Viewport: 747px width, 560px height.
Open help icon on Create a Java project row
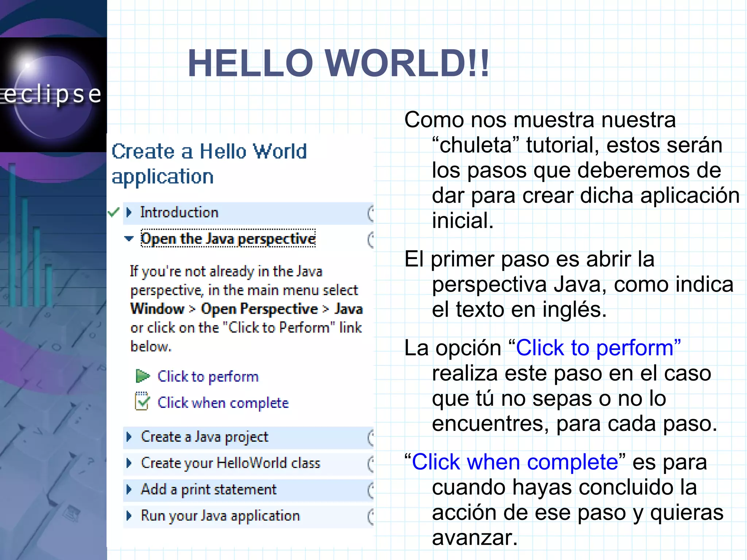(x=371, y=438)
